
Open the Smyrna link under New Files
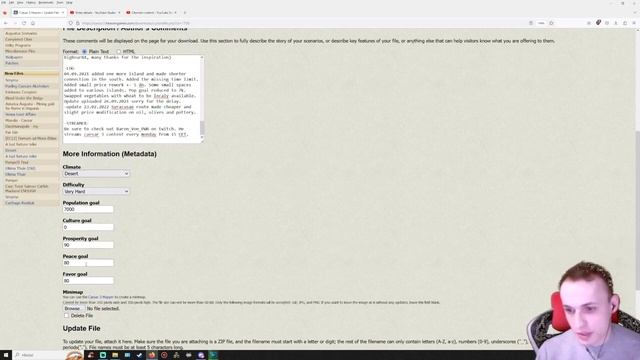coord(11,80)
